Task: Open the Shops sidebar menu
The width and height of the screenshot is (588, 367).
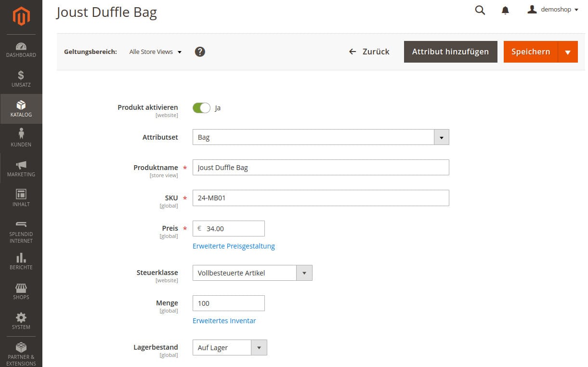Action: [21, 291]
